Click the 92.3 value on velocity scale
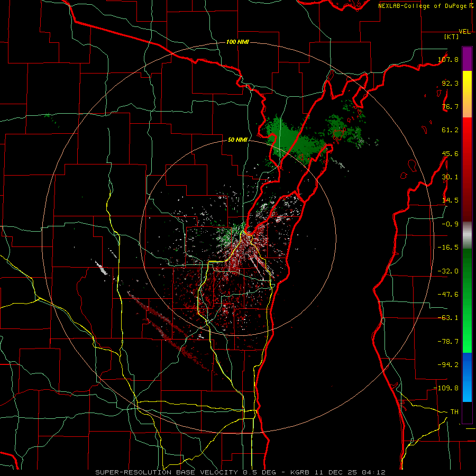The height and width of the screenshot is (476, 476). [x=450, y=83]
